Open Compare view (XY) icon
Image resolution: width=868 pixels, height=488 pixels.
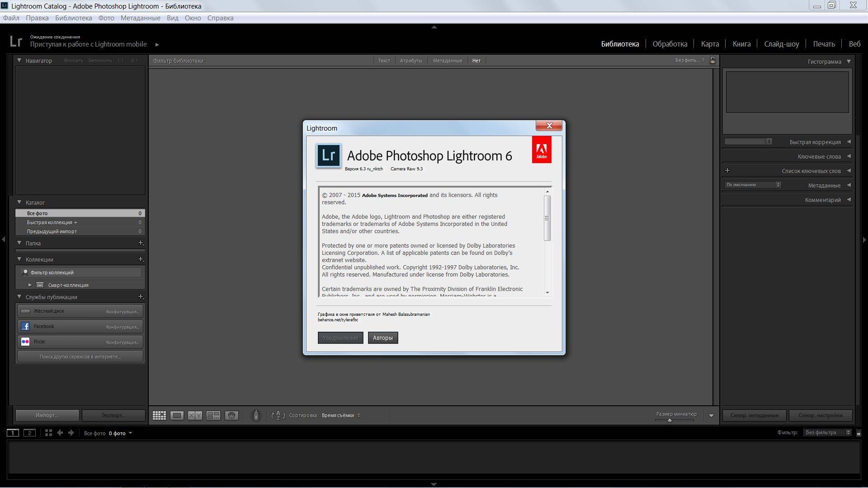pyautogui.click(x=195, y=415)
